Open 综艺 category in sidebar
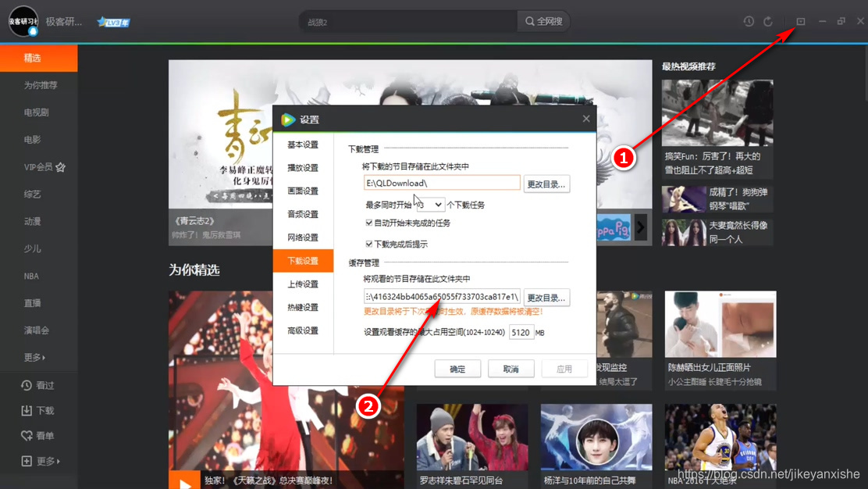The height and width of the screenshot is (489, 868). [32, 195]
